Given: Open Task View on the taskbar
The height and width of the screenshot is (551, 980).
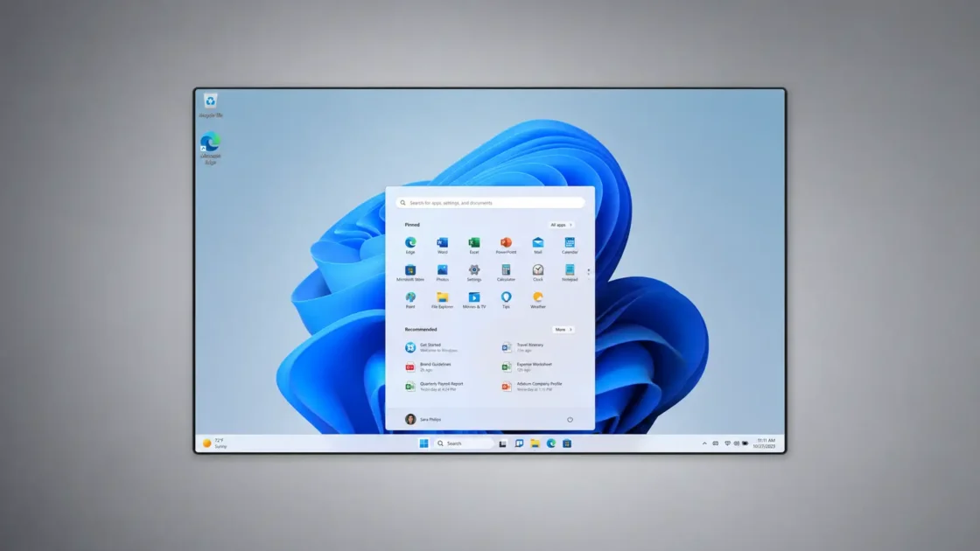Looking at the screenshot, I should (x=502, y=443).
